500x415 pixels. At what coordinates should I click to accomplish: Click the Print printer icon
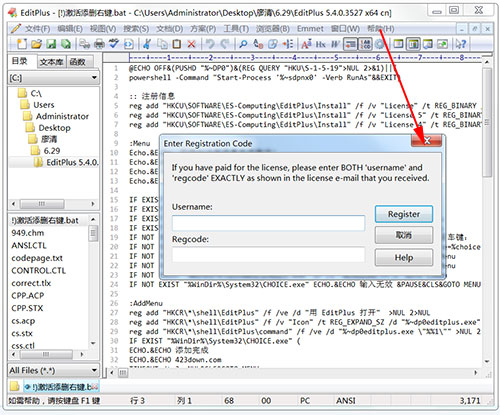(x=99, y=44)
